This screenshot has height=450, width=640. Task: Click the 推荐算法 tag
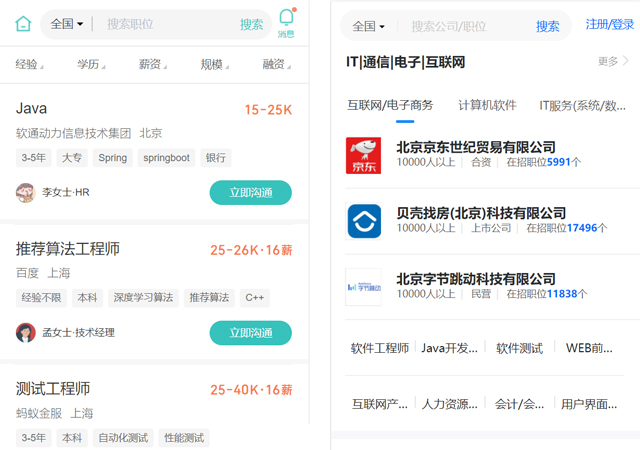(209, 298)
